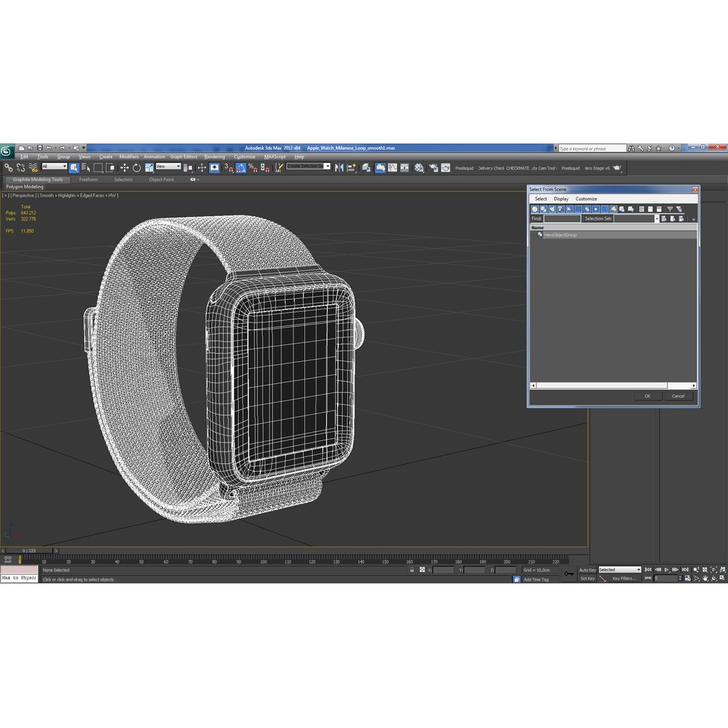Activate Select and Scale tool
The height and width of the screenshot is (728, 728).
click(149, 168)
